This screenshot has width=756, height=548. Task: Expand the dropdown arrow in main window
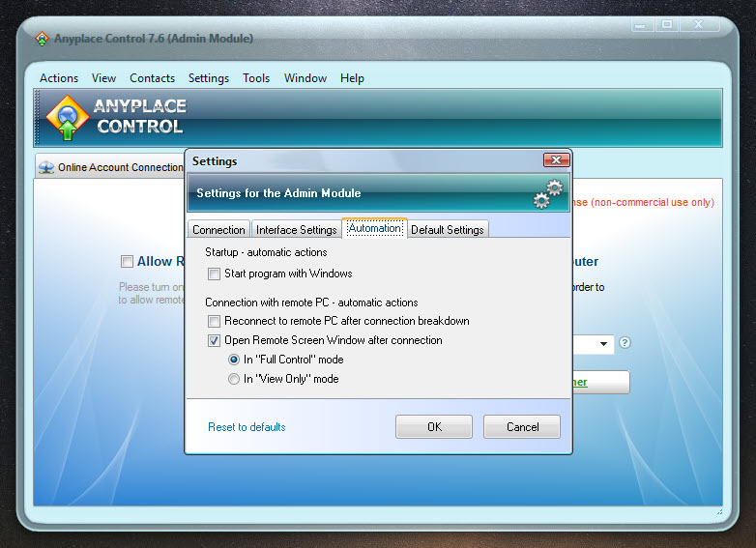[x=603, y=344]
